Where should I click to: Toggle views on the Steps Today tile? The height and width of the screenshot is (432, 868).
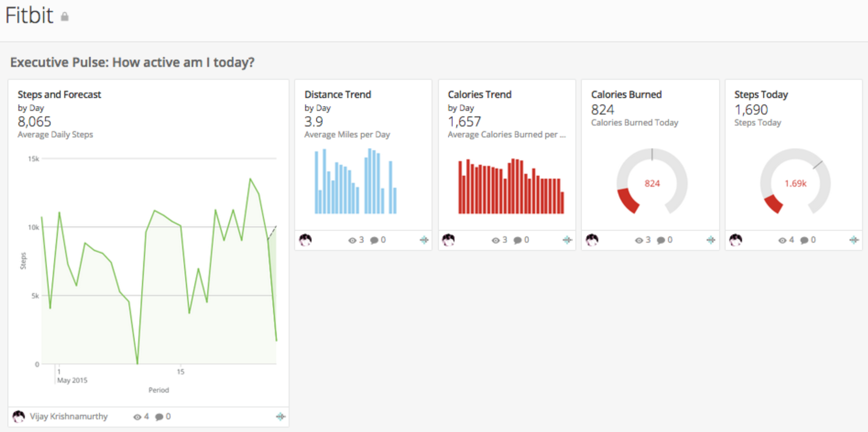pyautogui.click(x=781, y=240)
